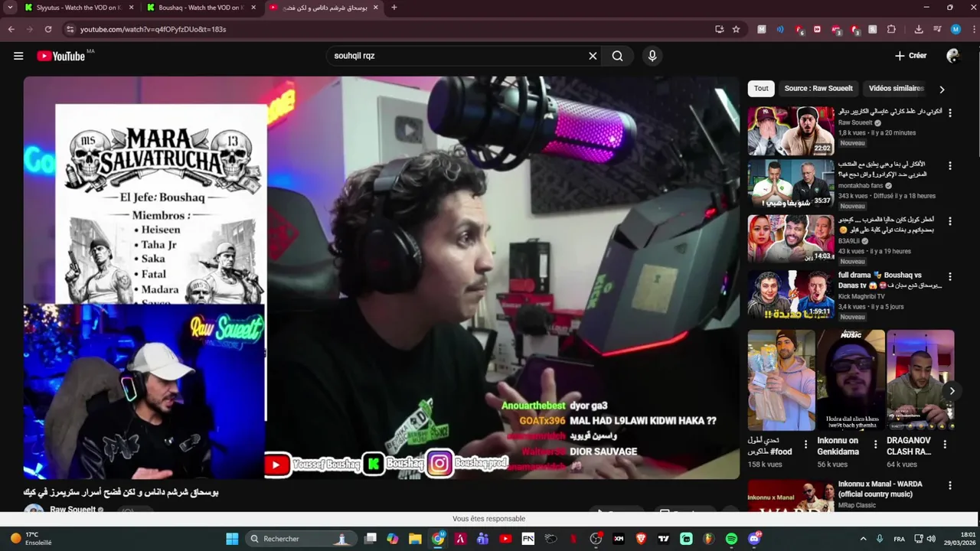
Task: Open Inkonnu x Manal - WARDA title
Action: click(880, 489)
